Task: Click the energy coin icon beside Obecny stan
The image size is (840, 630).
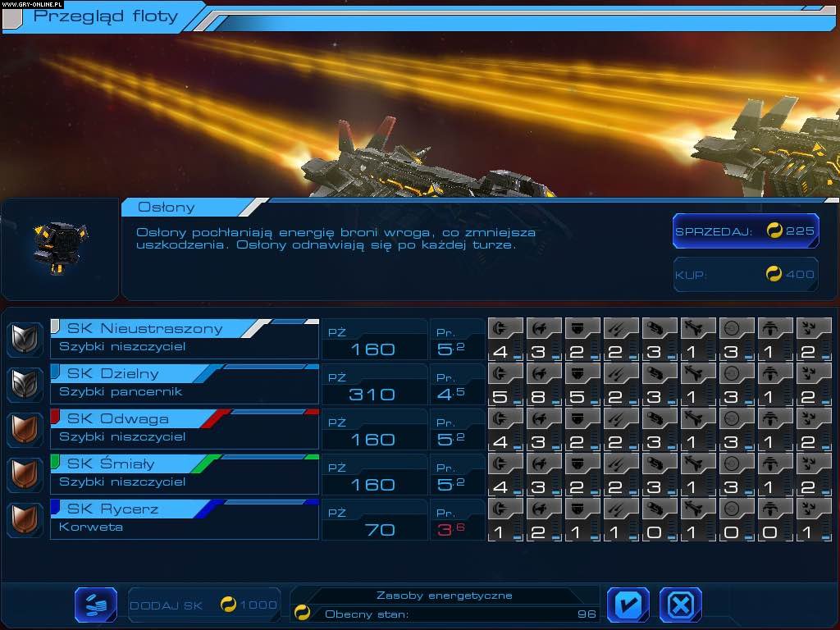Action: (x=302, y=612)
